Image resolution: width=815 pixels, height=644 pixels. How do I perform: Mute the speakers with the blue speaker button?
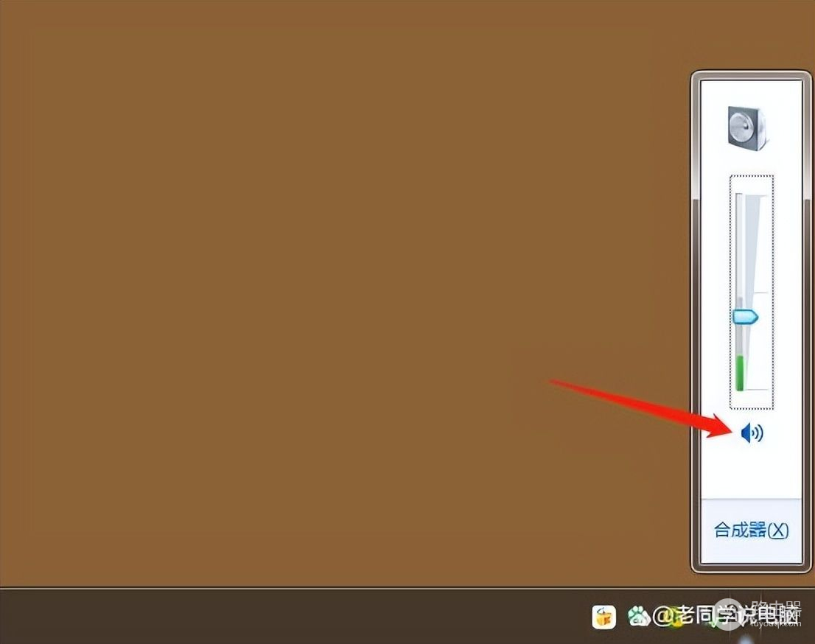752,433
